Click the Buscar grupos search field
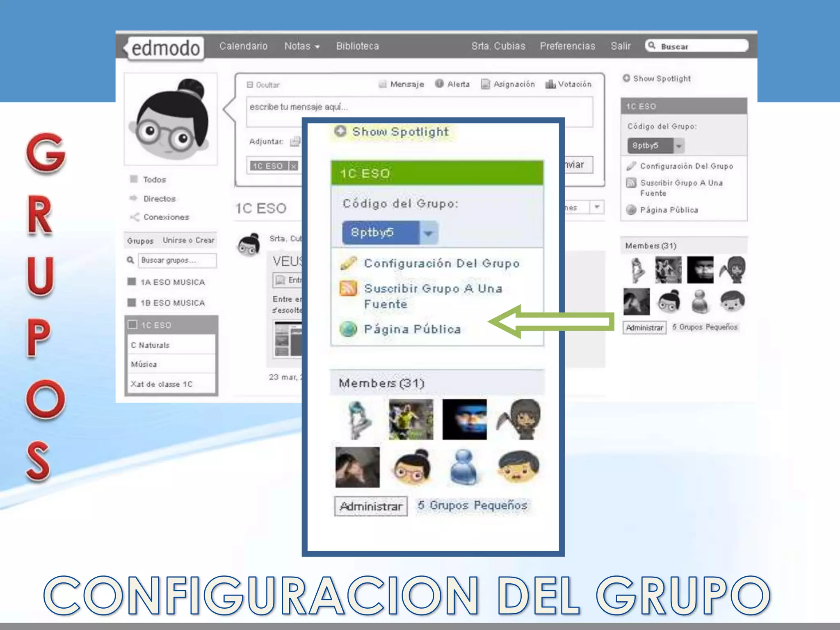The image size is (840, 630). pos(177,260)
